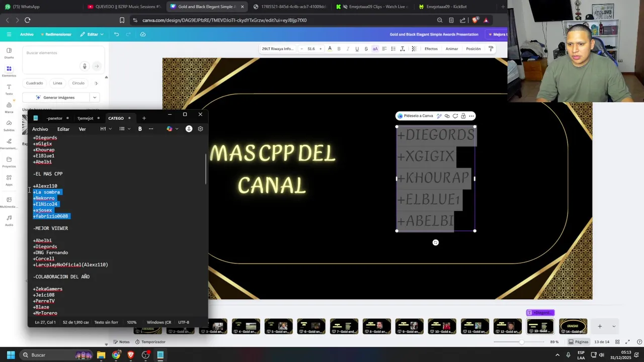Toggle bold in Canva text toolbar
The image size is (644, 362).
tap(339, 49)
